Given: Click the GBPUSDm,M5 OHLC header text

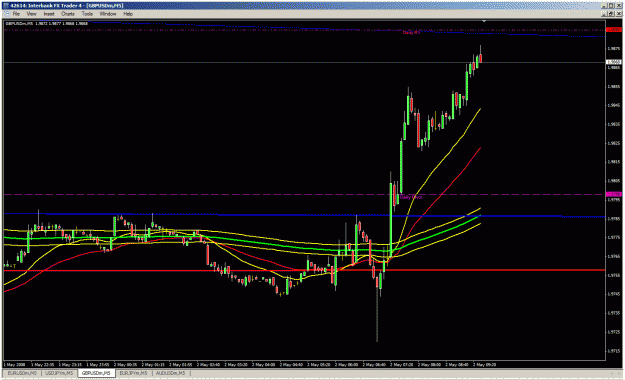Looking at the screenshot, I should pos(46,24).
